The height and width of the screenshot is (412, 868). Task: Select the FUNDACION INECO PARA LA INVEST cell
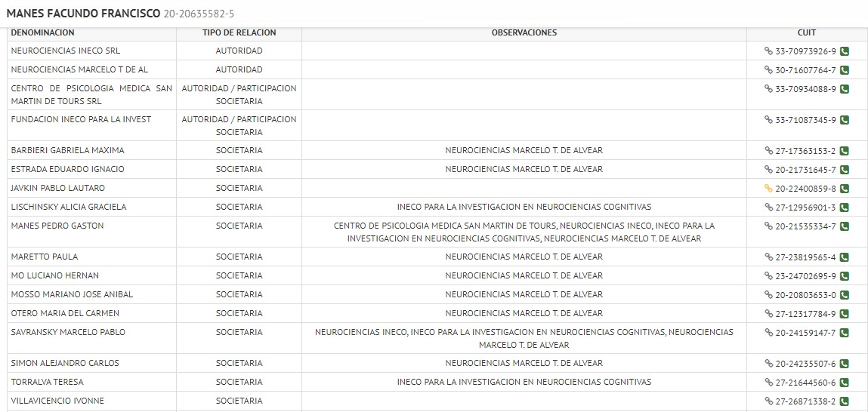[x=91, y=125]
